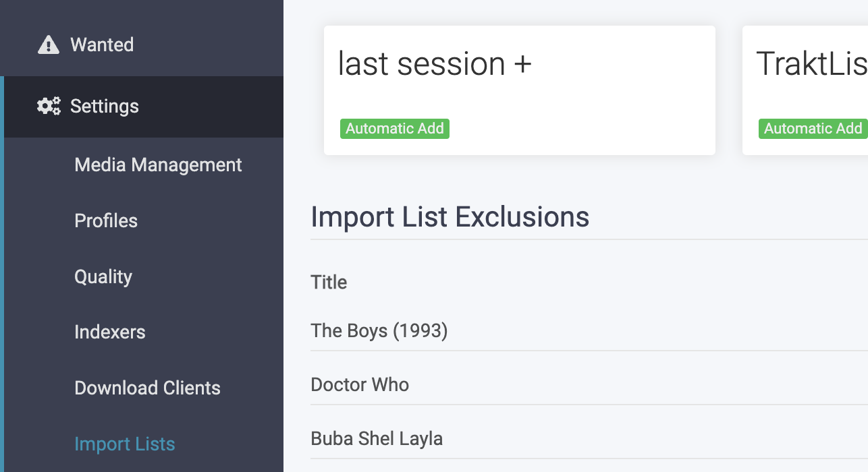Click Automatic Add badge on last session card
This screenshot has height=472, width=868.
[395, 129]
